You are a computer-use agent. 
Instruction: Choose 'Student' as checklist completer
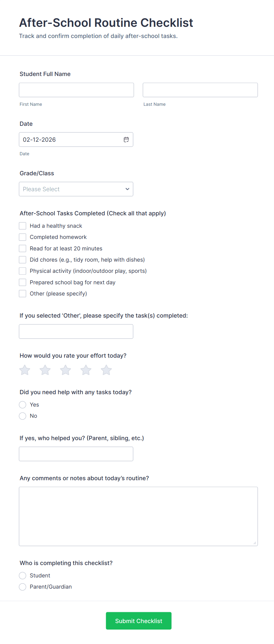coord(23,576)
